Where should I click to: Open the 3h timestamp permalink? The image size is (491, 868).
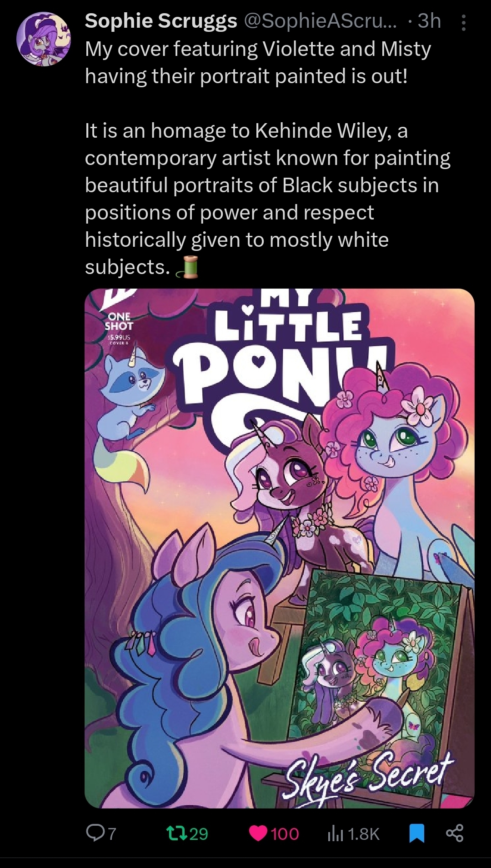[429, 21]
